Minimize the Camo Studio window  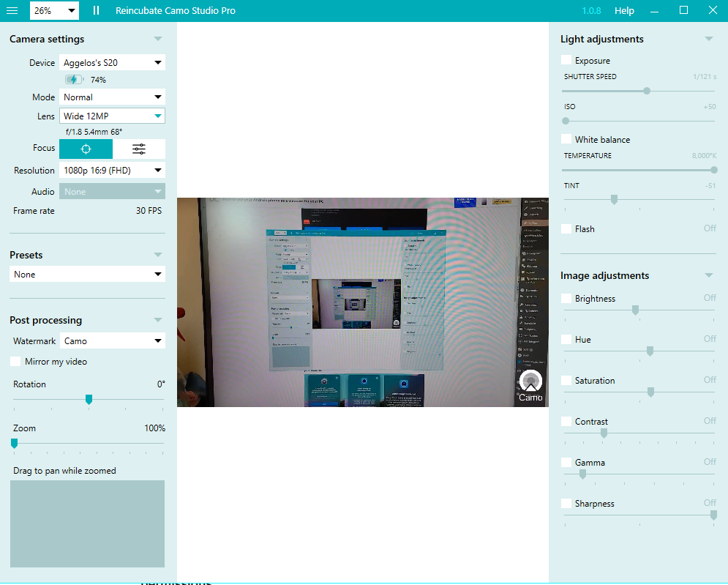[655, 10]
